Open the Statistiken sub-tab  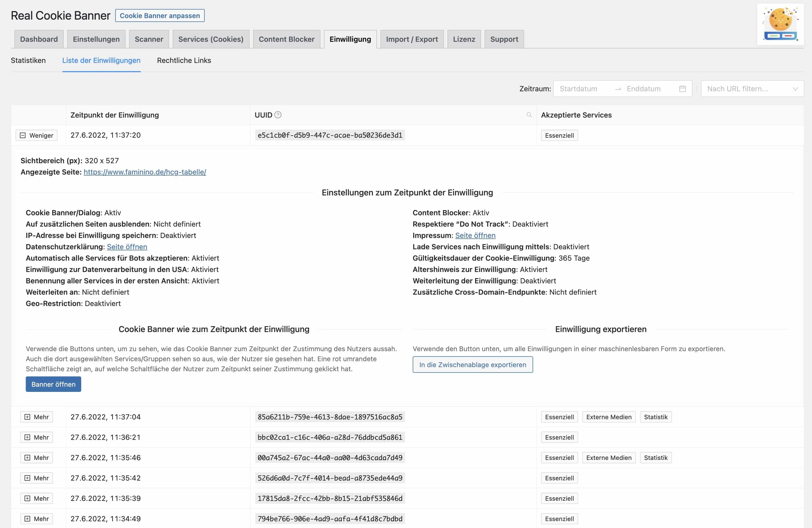28,60
